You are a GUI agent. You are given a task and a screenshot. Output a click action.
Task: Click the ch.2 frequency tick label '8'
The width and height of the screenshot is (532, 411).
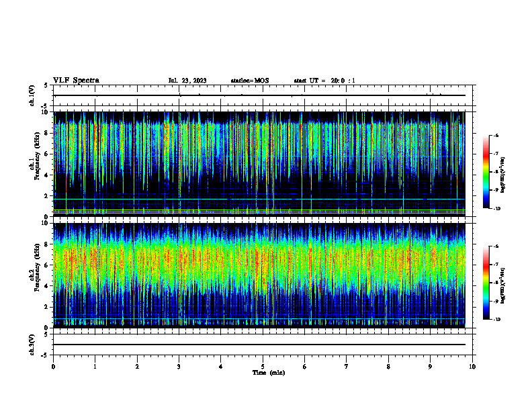[x=46, y=244]
